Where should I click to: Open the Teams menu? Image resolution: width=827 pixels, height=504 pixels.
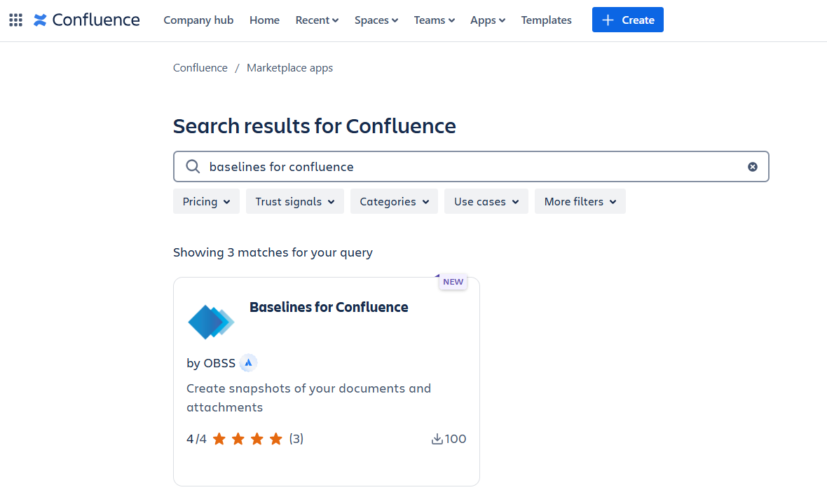pyautogui.click(x=434, y=20)
